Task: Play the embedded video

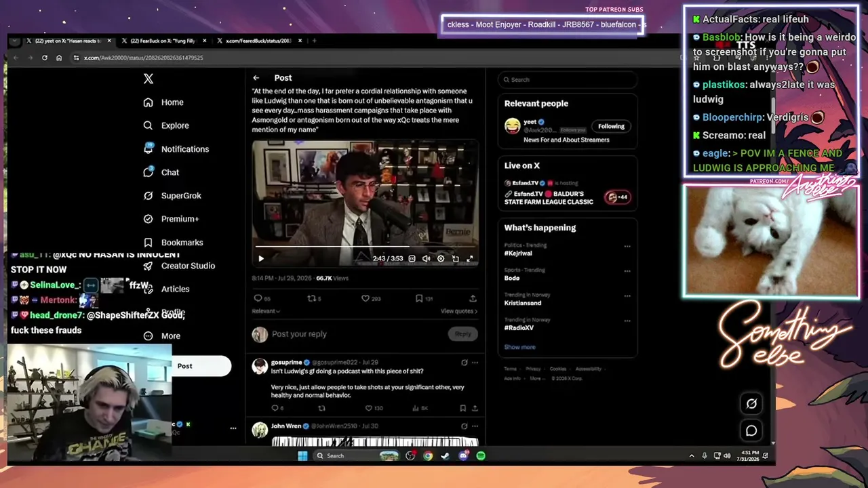Action: click(261, 258)
